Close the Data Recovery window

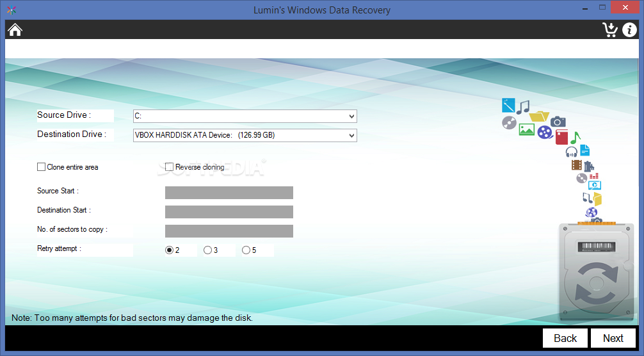(x=625, y=8)
